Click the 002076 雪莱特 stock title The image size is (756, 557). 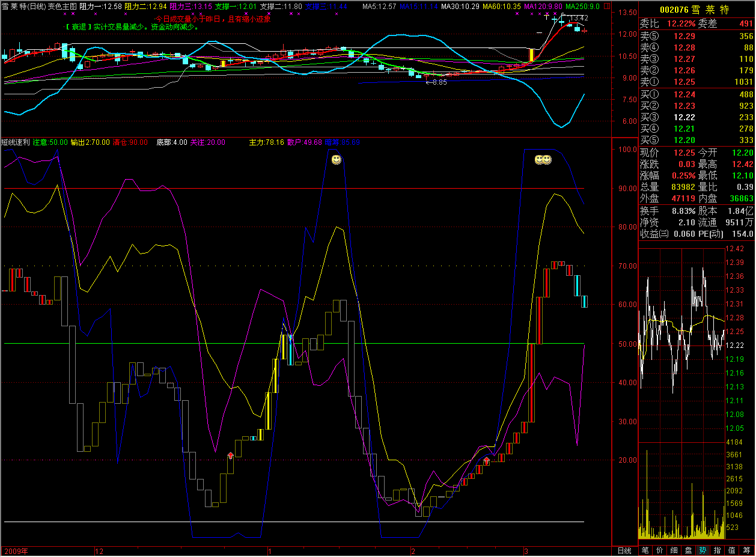pyautogui.click(x=696, y=10)
